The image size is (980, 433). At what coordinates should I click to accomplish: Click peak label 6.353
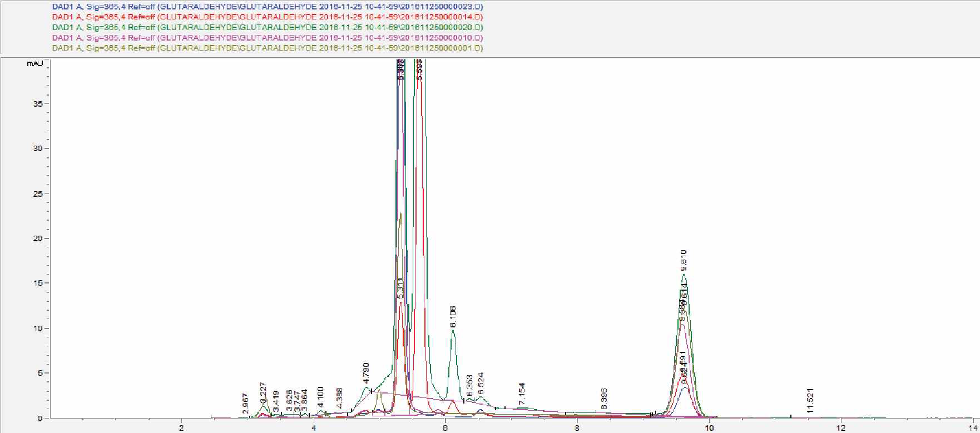click(x=469, y=385)
